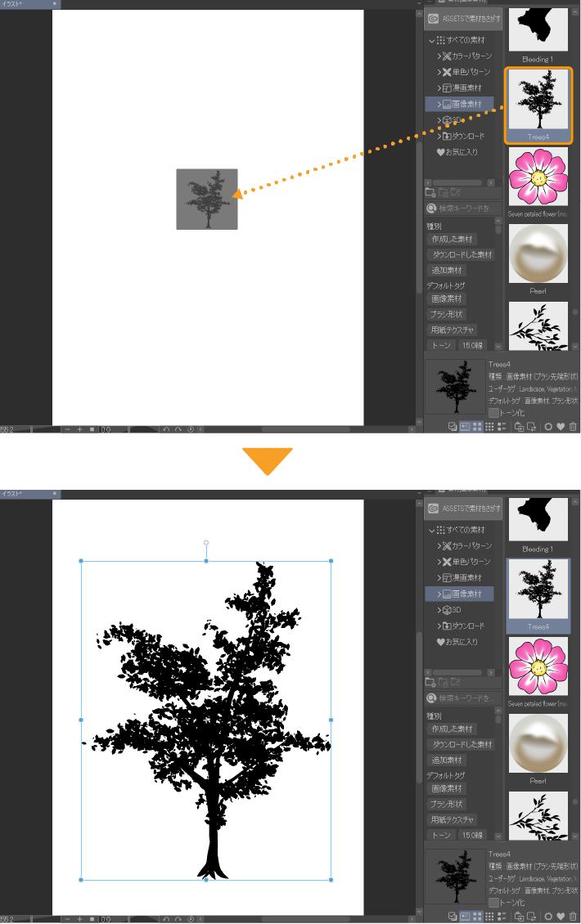Click the trash icon in the lower screenshot's material panel
This screenshot has width=581, height=924.
click(x=573, y=917)
